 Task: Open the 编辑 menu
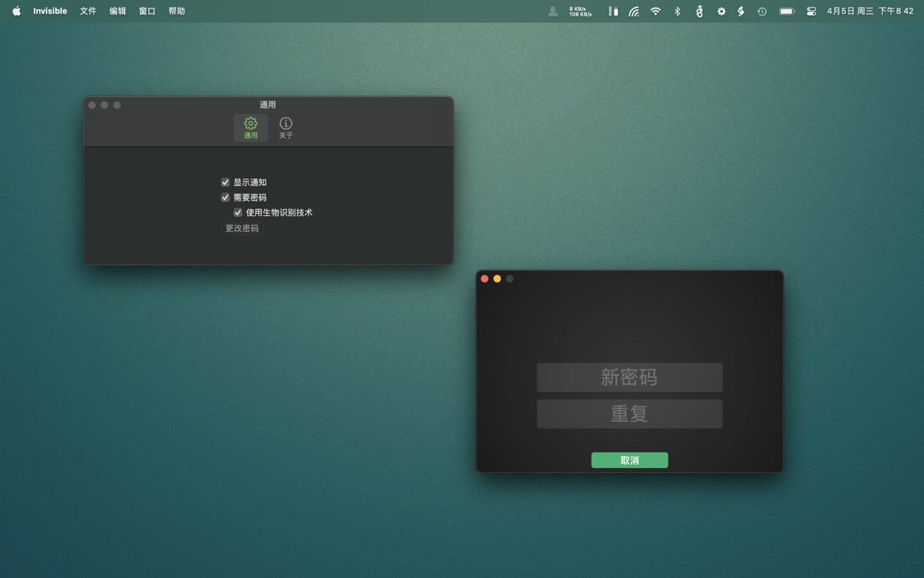[x=117, y=12]
